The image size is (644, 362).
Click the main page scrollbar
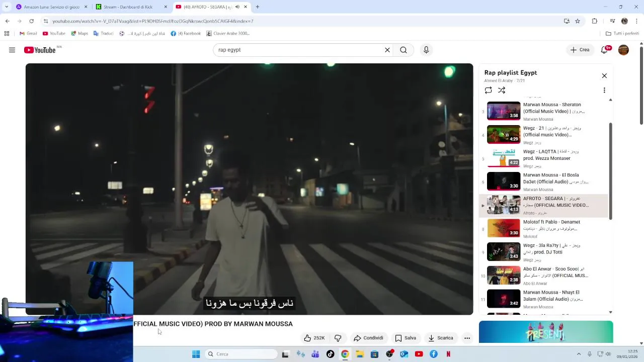[x=641, y=85]
